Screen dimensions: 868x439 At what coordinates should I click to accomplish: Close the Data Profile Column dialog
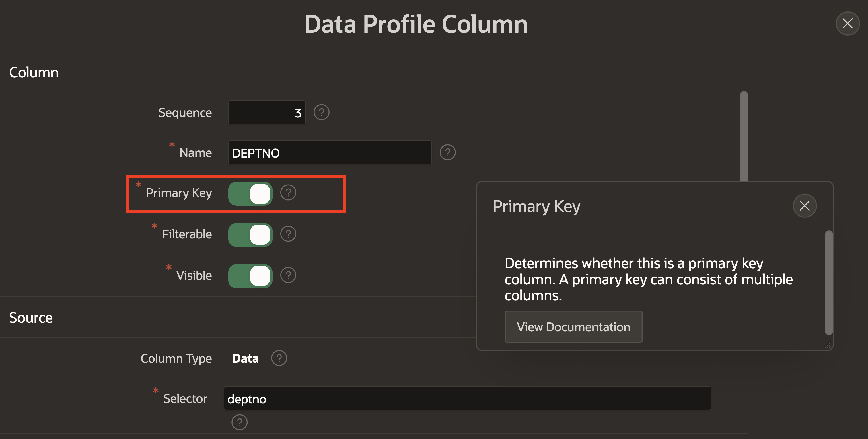[x=847, y=23]
